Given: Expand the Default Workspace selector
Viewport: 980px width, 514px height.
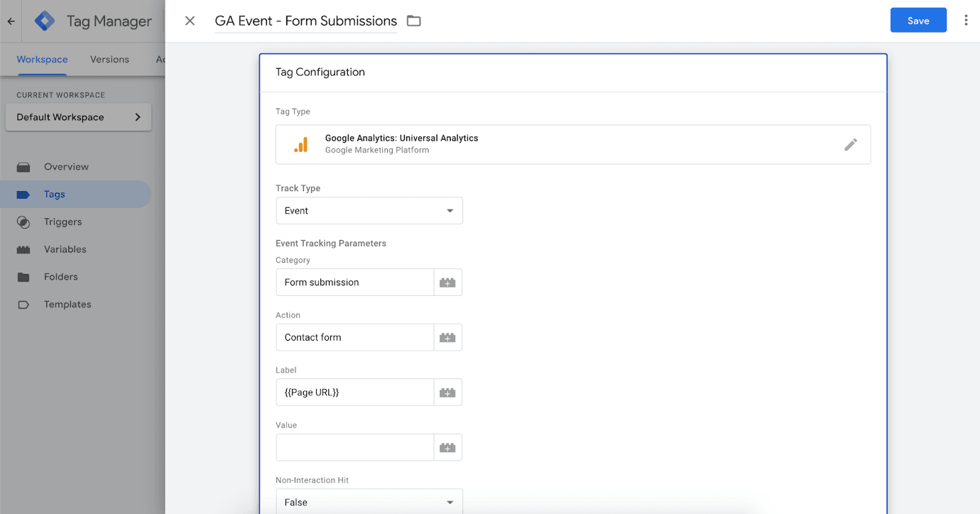Looking at the screenshot, I should click(78, 117).
